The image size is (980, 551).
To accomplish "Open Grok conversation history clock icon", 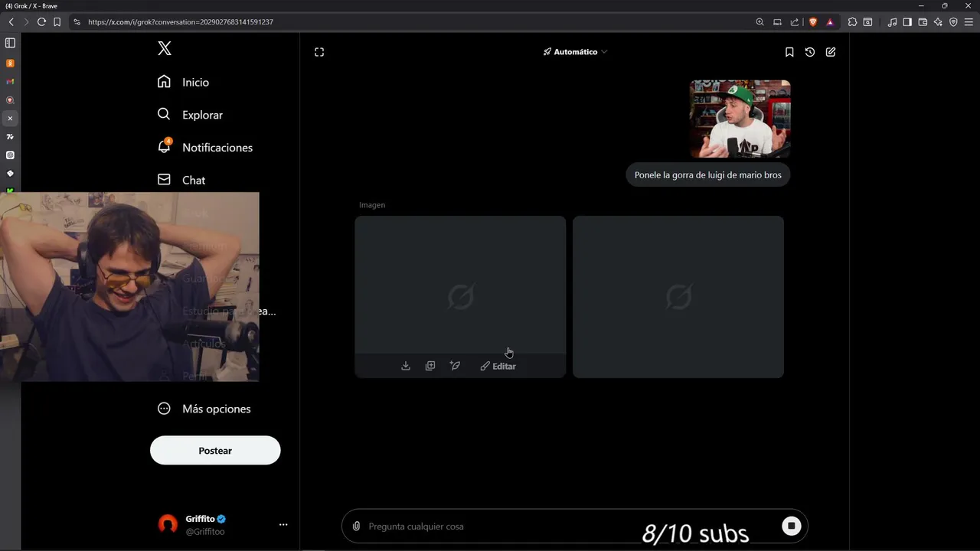I will pyautogui.click(x=810, y=52).
